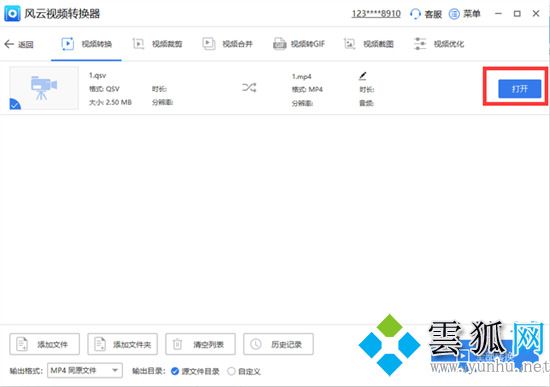Viewport: 550px width, 387px height.
Task: Click the 1.qsv source file name
Action: (97, 75)
